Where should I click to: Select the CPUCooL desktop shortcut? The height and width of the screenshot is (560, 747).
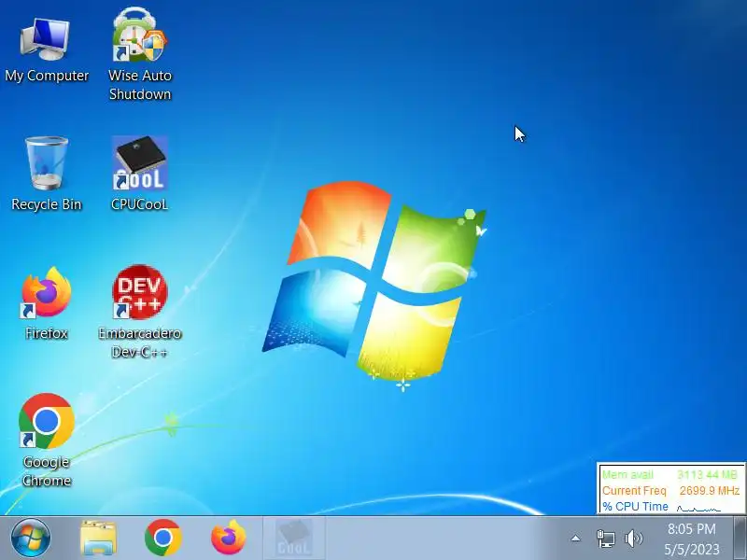(x=139, y=174)
